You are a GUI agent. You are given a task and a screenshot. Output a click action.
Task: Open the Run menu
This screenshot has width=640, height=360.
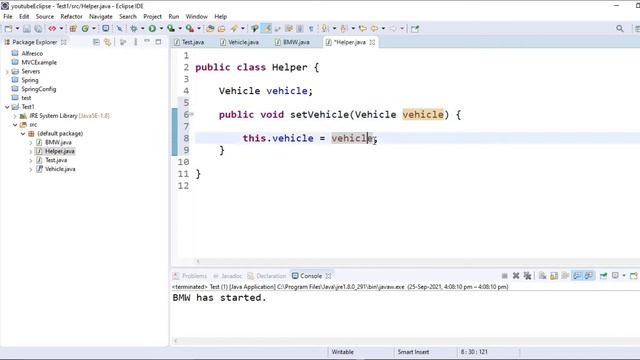tap(173, 16)
